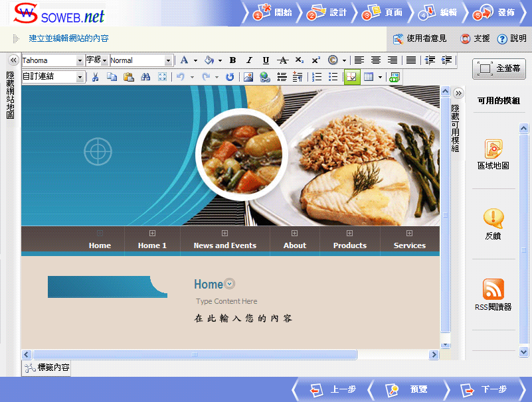Click the numbered list icon

coord(317,77)
